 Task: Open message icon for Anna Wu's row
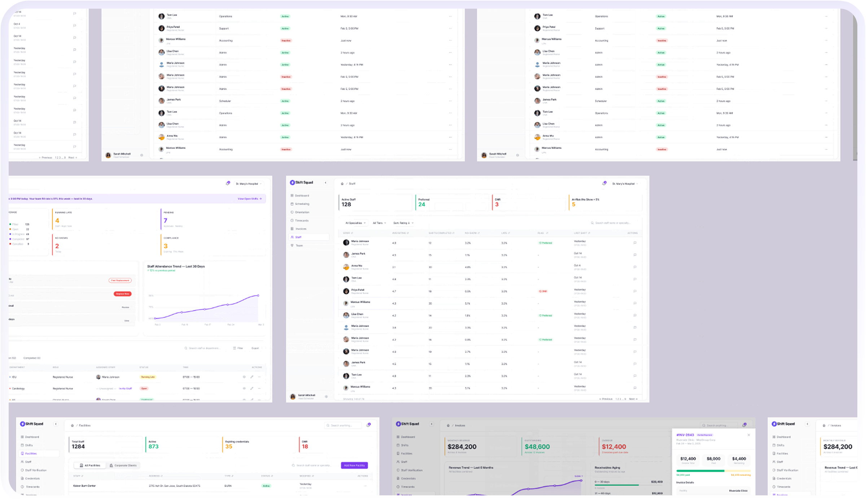pyautogui.click(x=635, y=267)
